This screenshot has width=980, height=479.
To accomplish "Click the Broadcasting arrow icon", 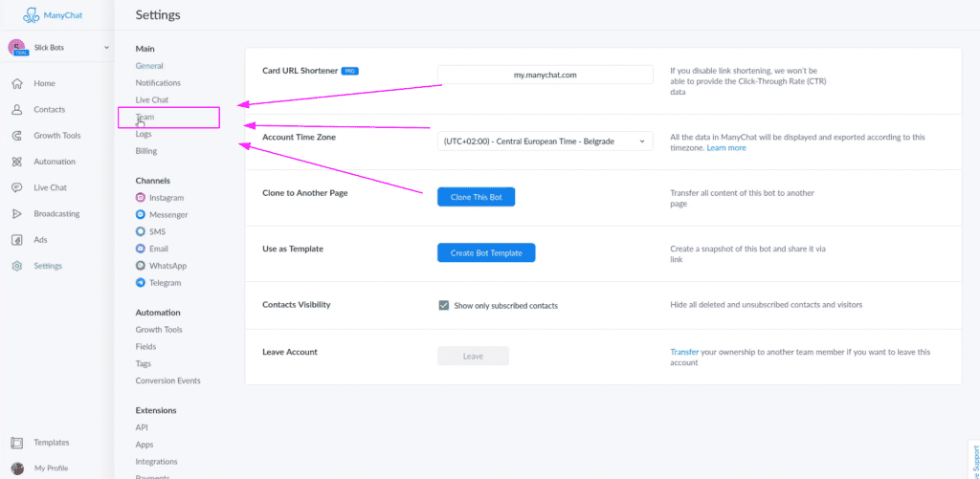I will tap(17, 213).
